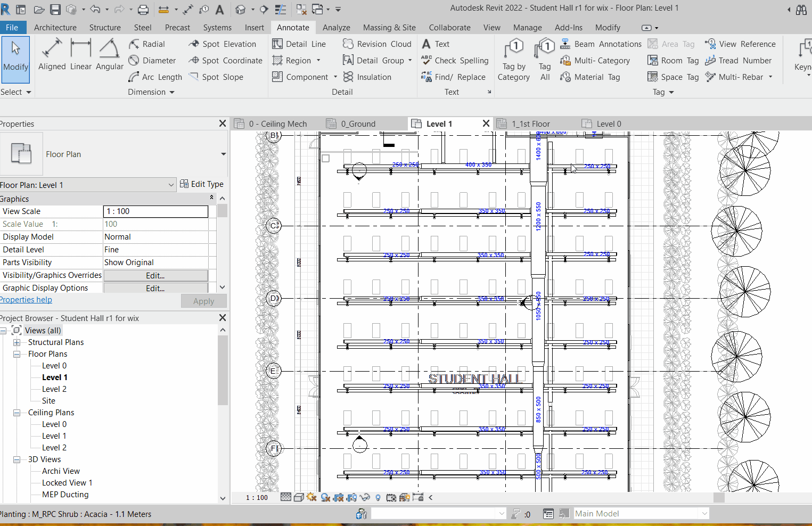Toggle Crop View in view control bar
The height and width of the screenshot is (526, 812).
tap(338, 497)
